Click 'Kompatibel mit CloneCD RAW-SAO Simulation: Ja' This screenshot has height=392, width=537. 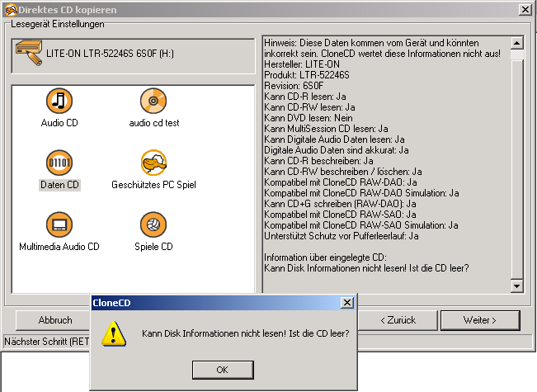pyautogui.click(x=361, y=225)
